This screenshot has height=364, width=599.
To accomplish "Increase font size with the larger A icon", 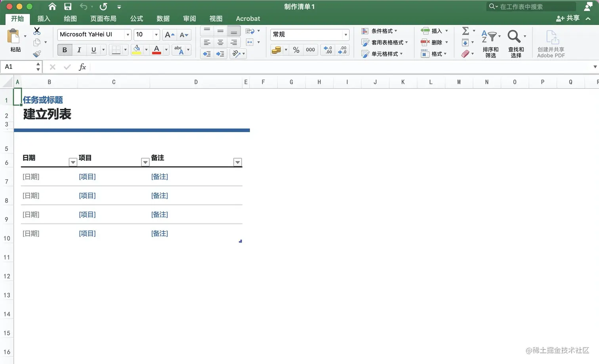I will 169,35.
